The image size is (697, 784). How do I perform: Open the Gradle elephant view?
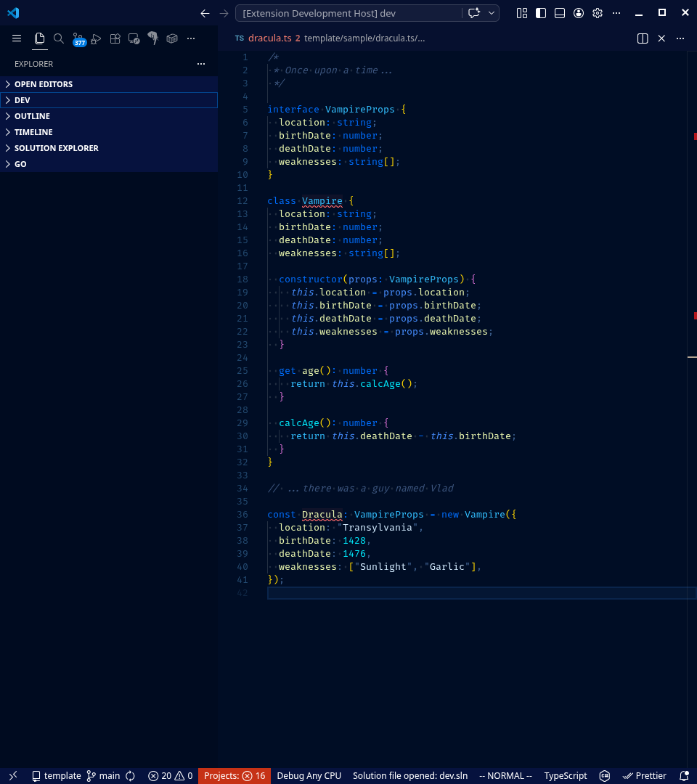(x=153, y=38)
